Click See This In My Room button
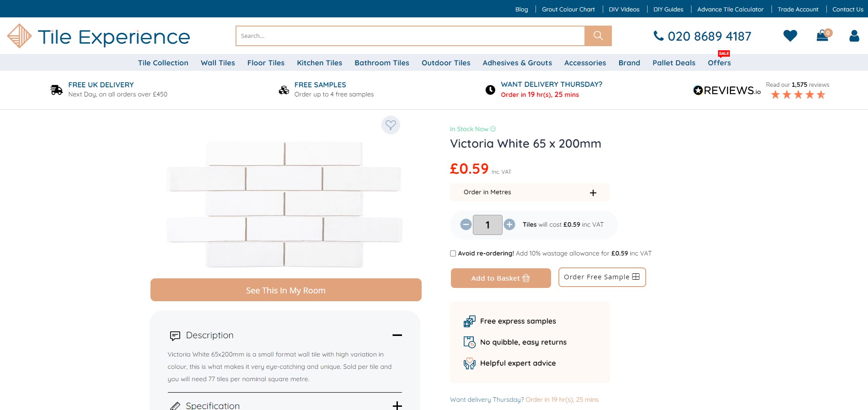868x410 pixels. pyautogui.click(x=285, y=290)
